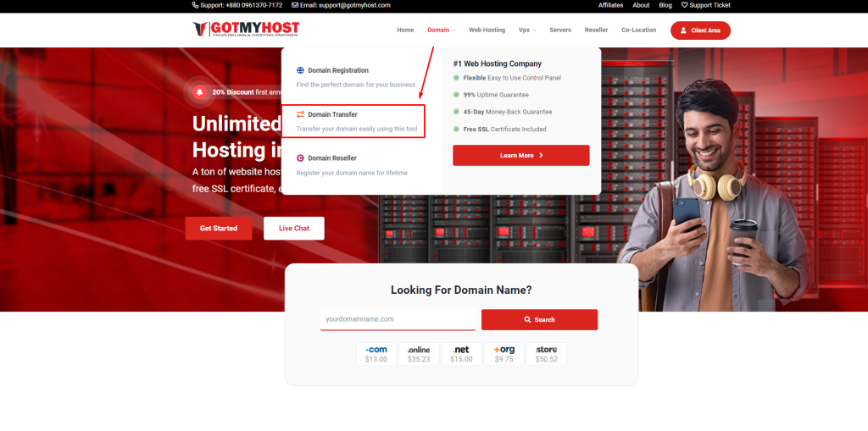Pick the .store domain tile

(547, 354)
